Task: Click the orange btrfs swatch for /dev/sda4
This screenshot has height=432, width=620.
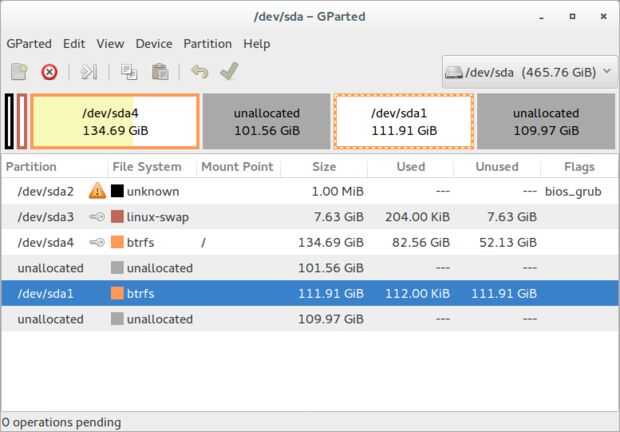Action: [118, 242]
